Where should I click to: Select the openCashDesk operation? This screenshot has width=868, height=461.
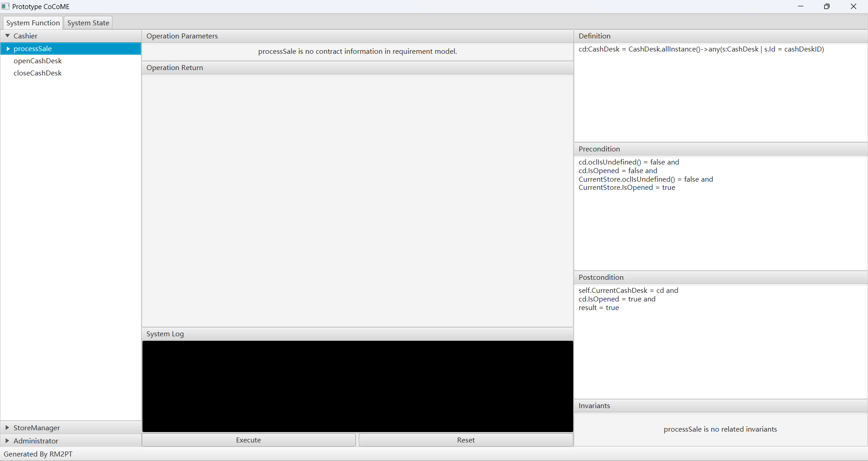[38, 61]
